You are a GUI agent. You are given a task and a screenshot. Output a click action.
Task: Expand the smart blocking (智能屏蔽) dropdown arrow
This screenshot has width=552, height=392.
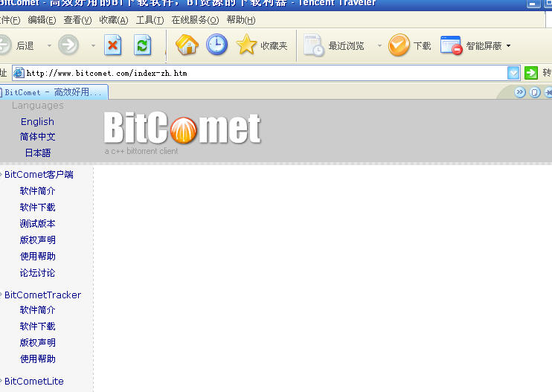click(x=508, y=45)
